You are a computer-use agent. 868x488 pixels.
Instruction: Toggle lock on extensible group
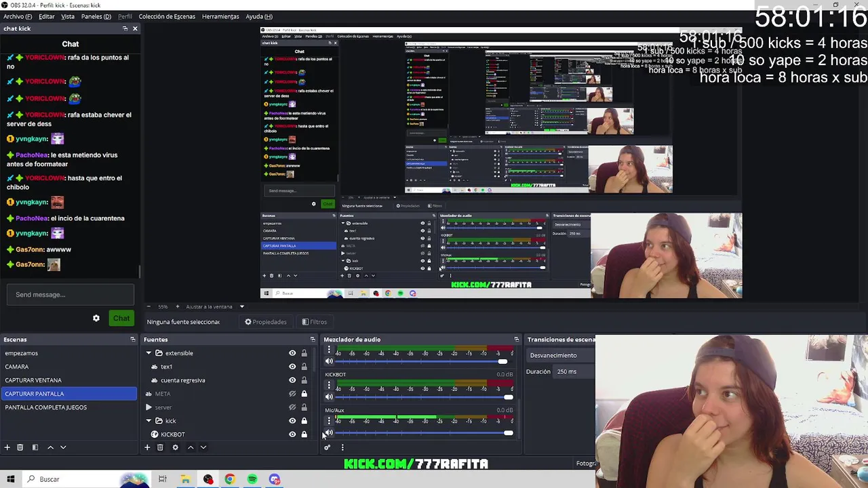(304, 353)
